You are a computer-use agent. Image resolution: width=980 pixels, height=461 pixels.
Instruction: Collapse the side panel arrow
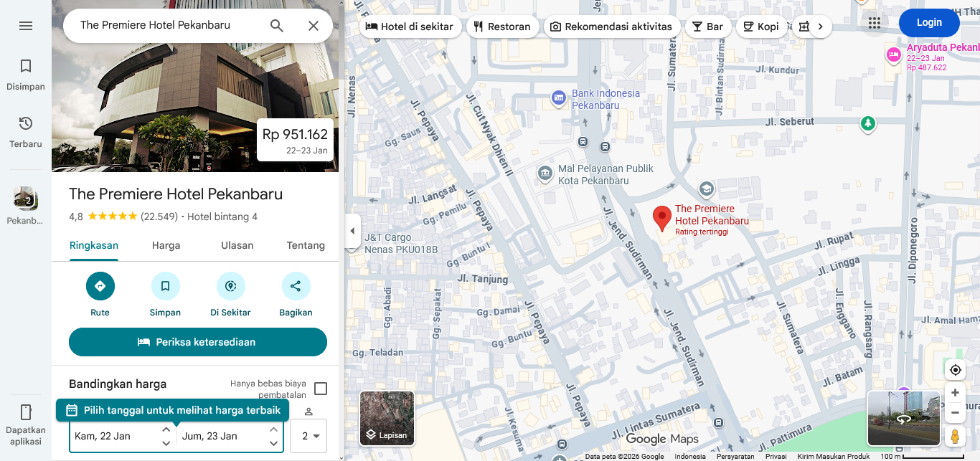click(352, 231)
